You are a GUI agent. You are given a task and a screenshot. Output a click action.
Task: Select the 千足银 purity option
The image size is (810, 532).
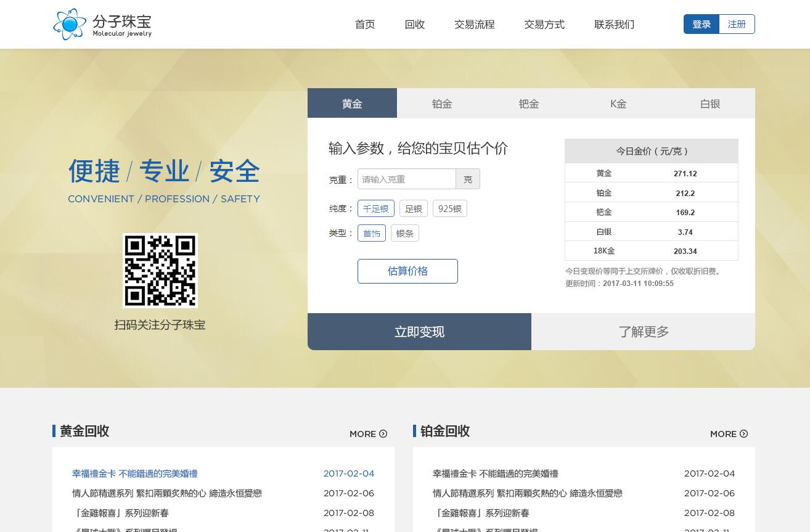[376, 208]
